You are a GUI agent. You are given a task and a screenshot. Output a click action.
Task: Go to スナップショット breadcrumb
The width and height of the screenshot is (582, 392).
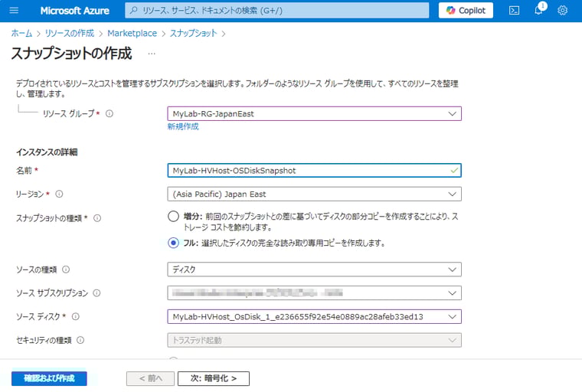click(194, 33)
